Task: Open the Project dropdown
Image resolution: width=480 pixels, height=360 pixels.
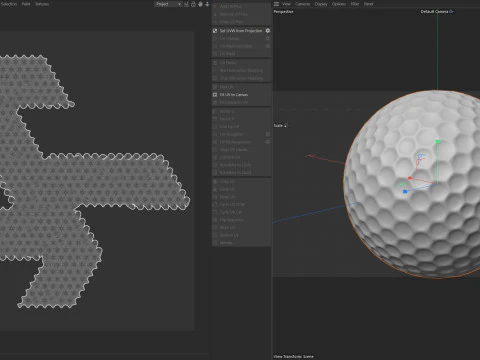Action: pyautogui.click(x=168, y=4)
